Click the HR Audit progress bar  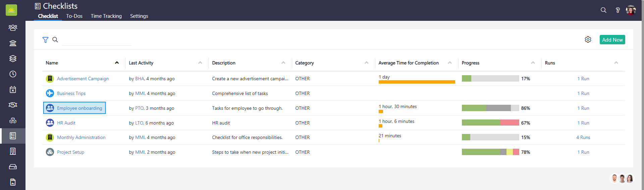pyautogui.click(x=490, y=123)
